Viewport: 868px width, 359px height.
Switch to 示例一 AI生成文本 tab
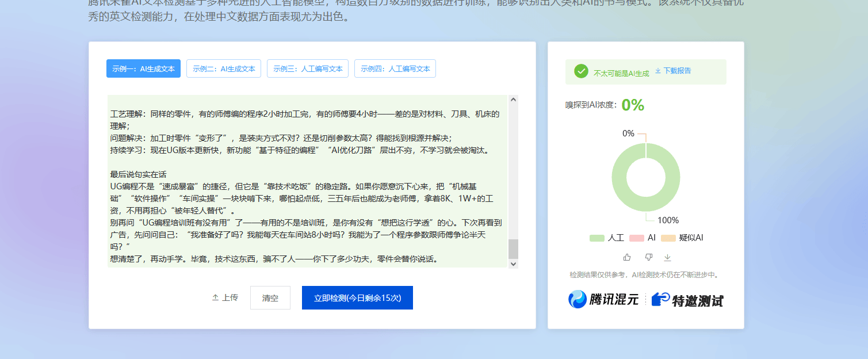click(143, 68)
